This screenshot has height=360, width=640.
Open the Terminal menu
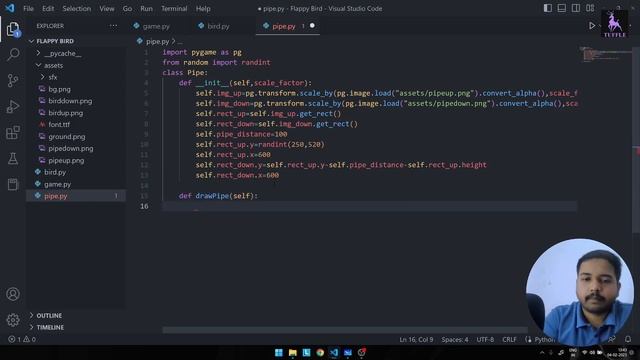coord(174,8)
